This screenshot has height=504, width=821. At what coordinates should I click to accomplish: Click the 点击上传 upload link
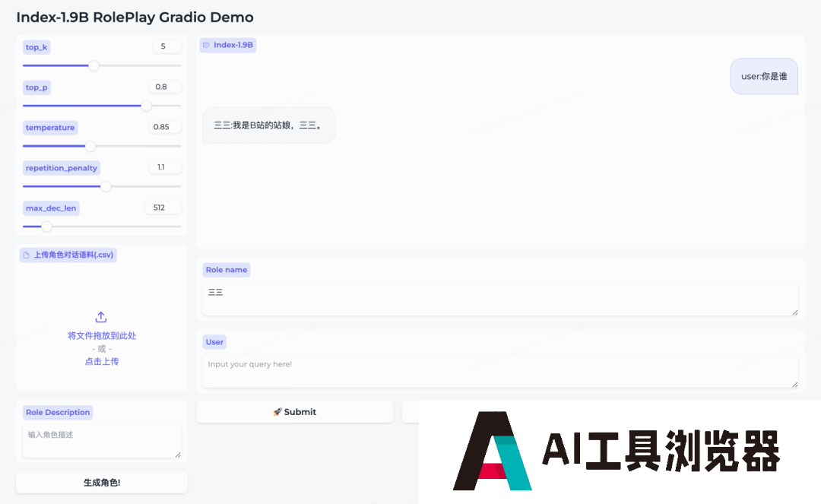tap(102, 361)
